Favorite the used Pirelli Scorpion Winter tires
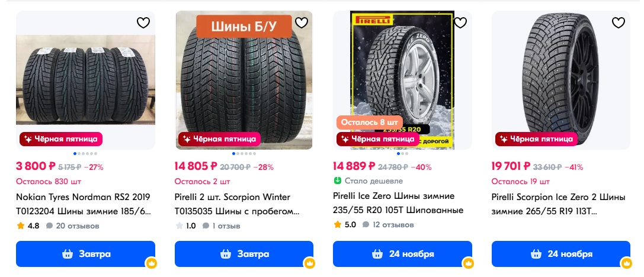644x277 pixels. click(302, 23)
